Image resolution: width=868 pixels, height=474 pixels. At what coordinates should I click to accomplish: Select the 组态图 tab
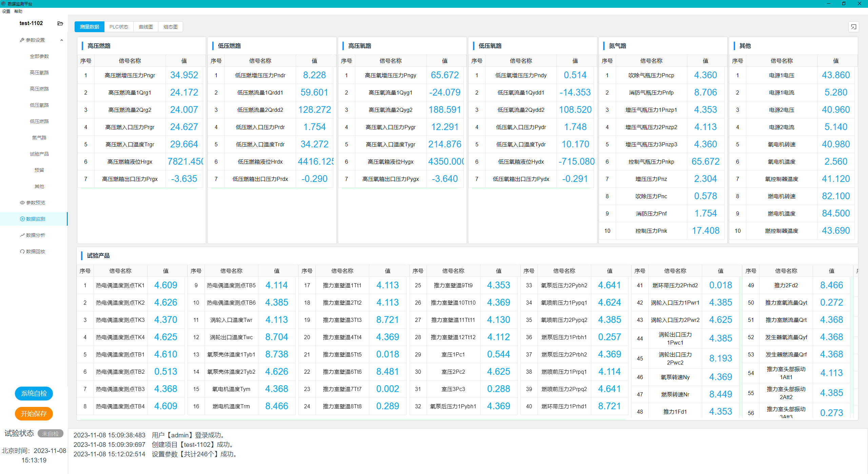(171, 27)
